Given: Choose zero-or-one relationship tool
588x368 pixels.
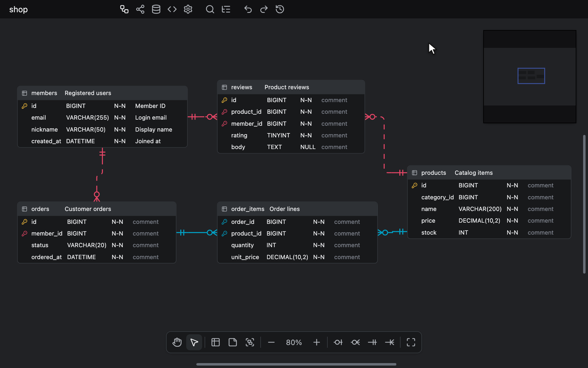Looking at the screenshot, I should [338, 342].
